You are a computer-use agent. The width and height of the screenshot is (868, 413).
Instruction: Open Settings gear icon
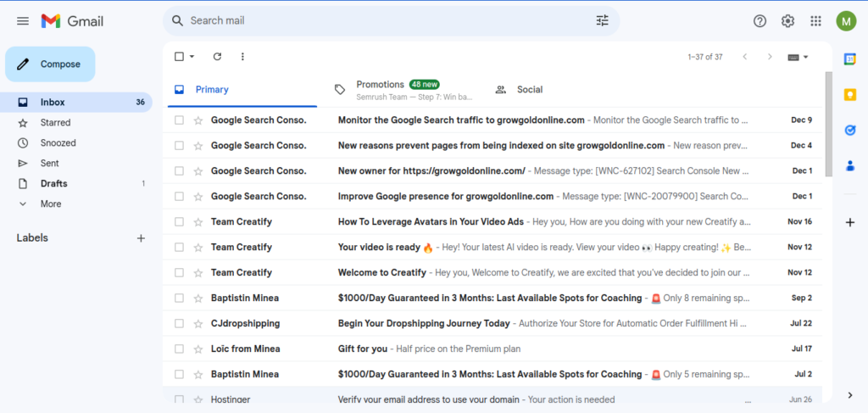787,21
